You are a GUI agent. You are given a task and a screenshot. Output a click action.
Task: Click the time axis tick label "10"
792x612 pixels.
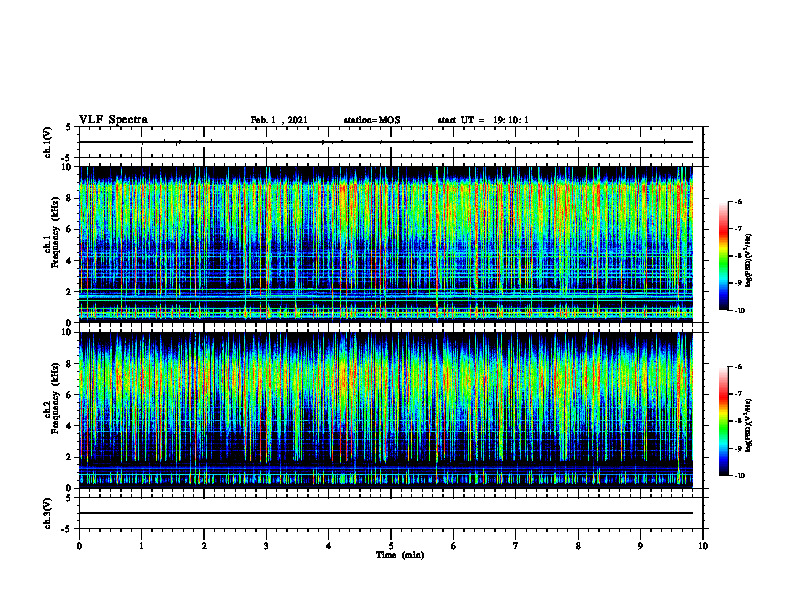tap(703, 546)
